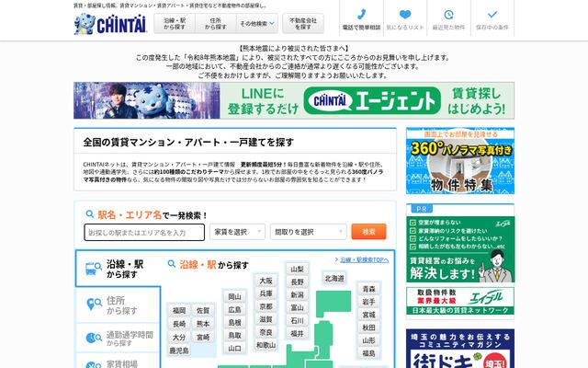
Task: Click the magnifier icon beside 駅名・エリア名
Action: (x=90, y=214)
